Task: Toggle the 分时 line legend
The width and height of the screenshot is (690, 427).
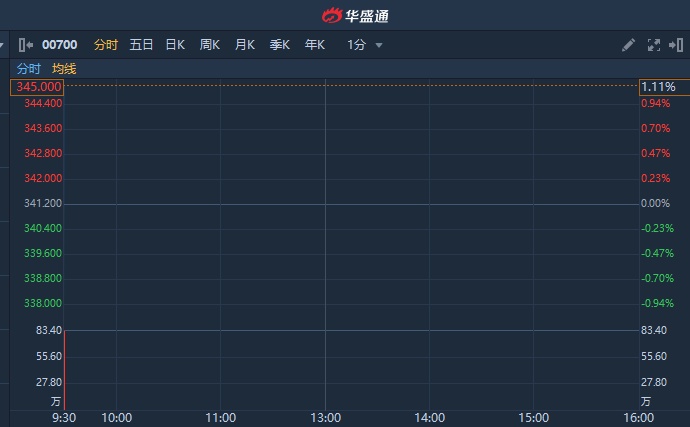Action: point(28,69)
